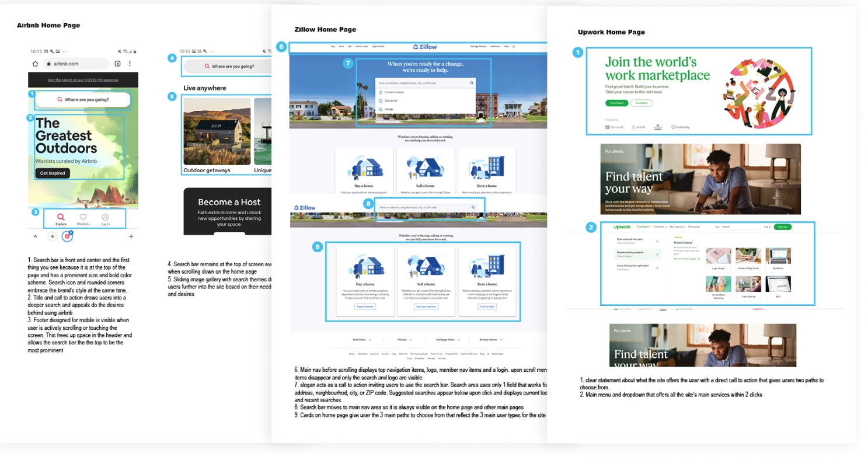Click the Zillow hero address search field

coord(426,83)
